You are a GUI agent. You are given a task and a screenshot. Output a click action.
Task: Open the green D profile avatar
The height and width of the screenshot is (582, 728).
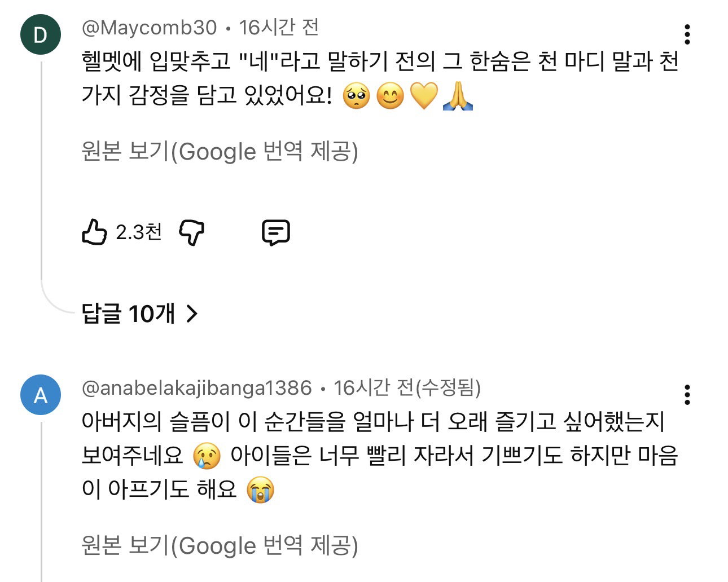pyautogui.click(x=40, y=34)
